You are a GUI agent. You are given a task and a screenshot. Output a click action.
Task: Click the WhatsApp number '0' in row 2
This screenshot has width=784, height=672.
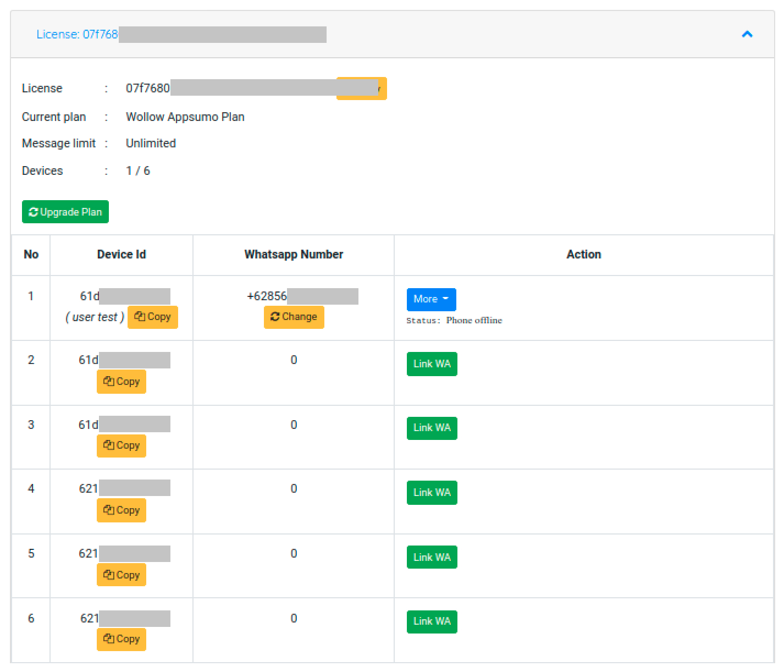point(294,360)
